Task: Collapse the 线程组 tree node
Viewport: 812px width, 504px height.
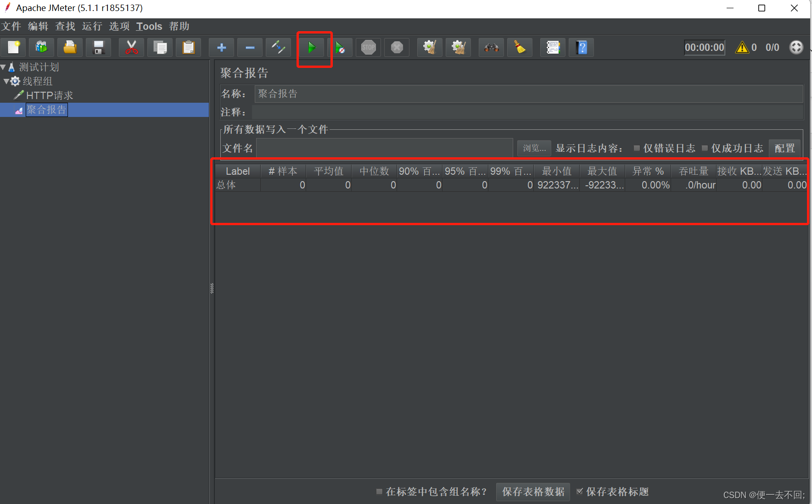Action: [6, 81]
